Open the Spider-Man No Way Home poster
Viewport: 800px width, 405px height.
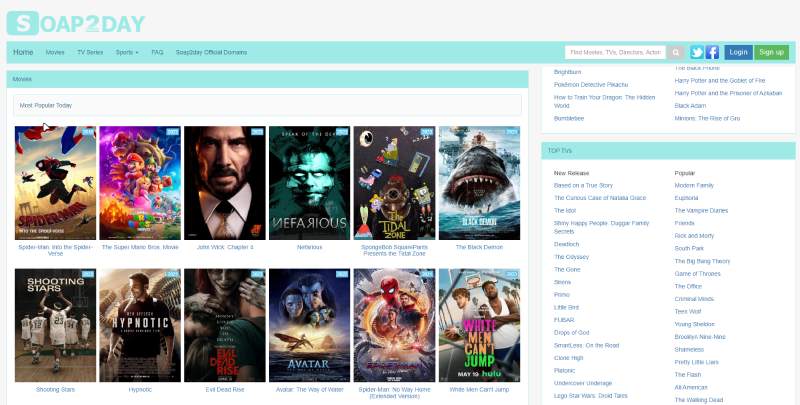point(394,325)
